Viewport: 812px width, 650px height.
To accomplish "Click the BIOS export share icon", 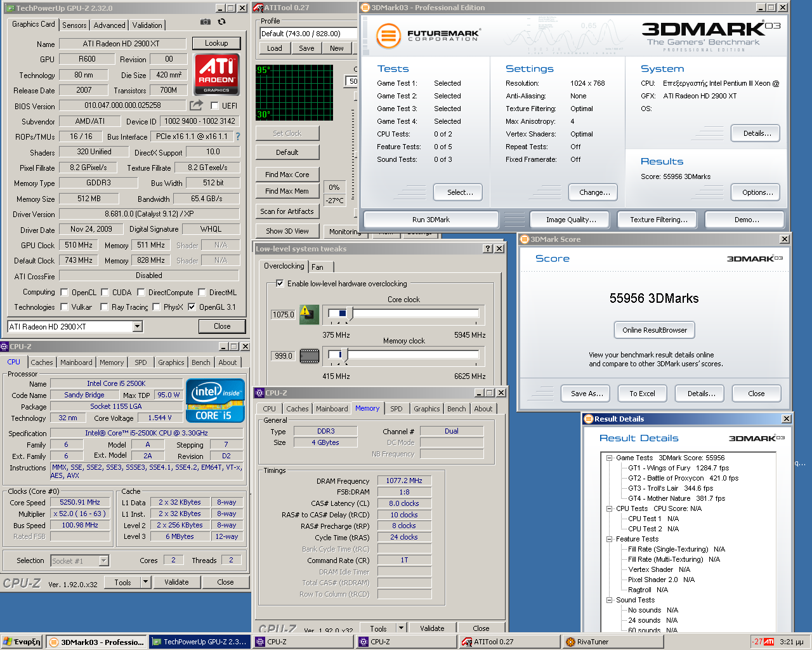I will pos(197,105).
